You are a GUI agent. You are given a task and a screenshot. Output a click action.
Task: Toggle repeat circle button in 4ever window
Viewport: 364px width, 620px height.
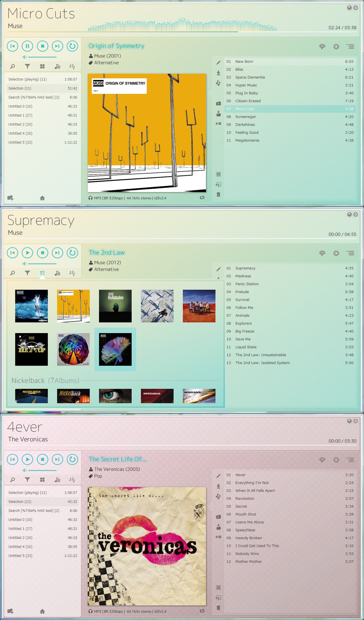coord(72,459)
